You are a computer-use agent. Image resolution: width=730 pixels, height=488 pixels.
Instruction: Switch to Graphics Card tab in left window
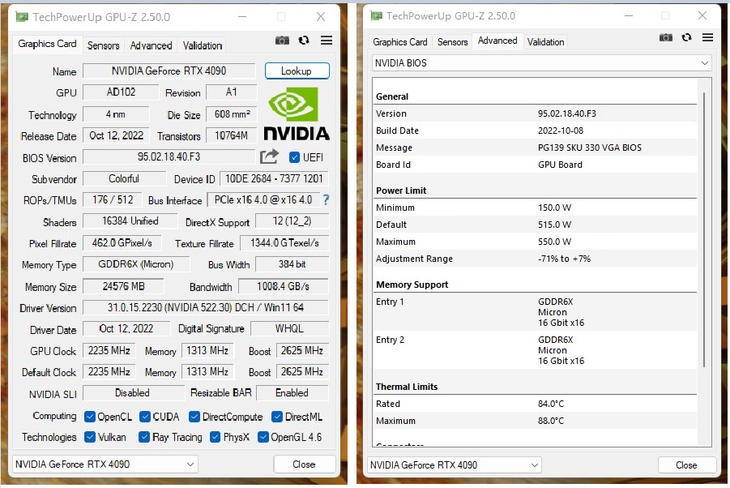[47, 44]
